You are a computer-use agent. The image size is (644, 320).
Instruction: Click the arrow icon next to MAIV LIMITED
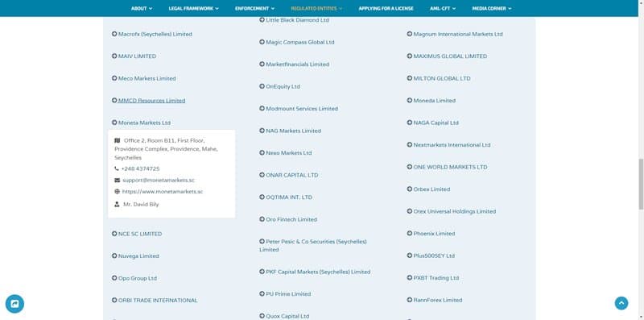(x=114, y=56)
